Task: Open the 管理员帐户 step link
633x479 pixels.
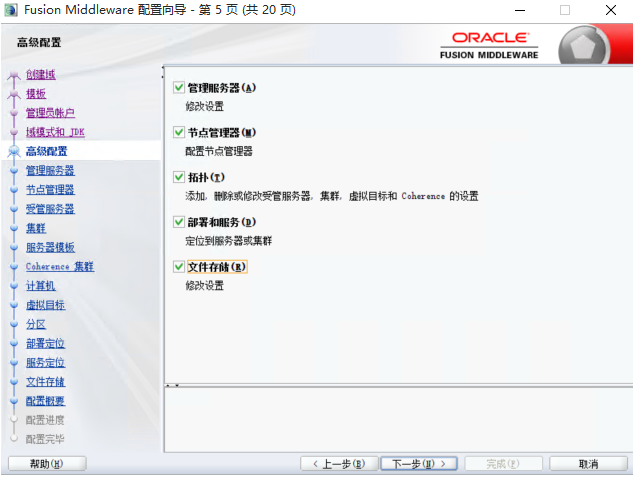Action: 50,113
